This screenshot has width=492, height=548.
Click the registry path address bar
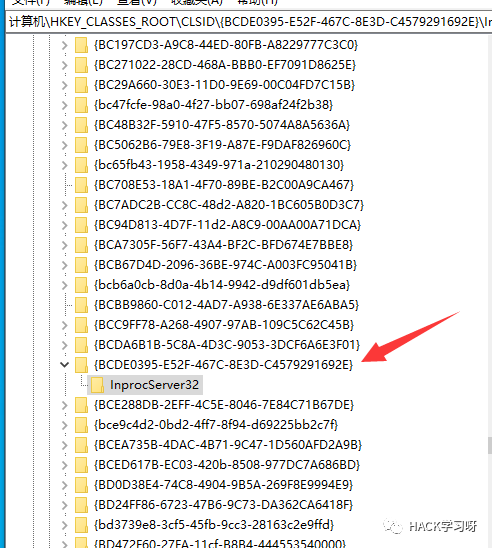coord(249,22)
